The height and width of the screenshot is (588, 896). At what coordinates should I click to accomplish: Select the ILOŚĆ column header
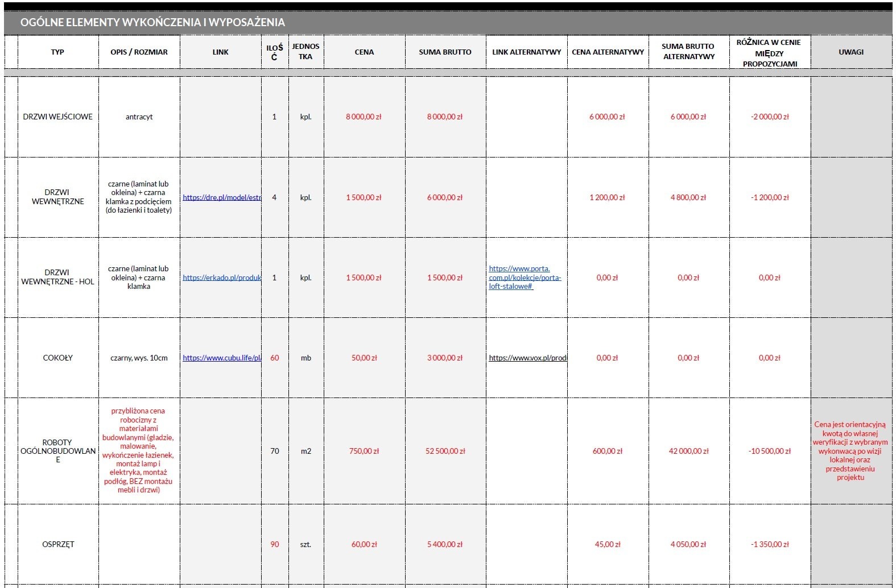[275, 52]
